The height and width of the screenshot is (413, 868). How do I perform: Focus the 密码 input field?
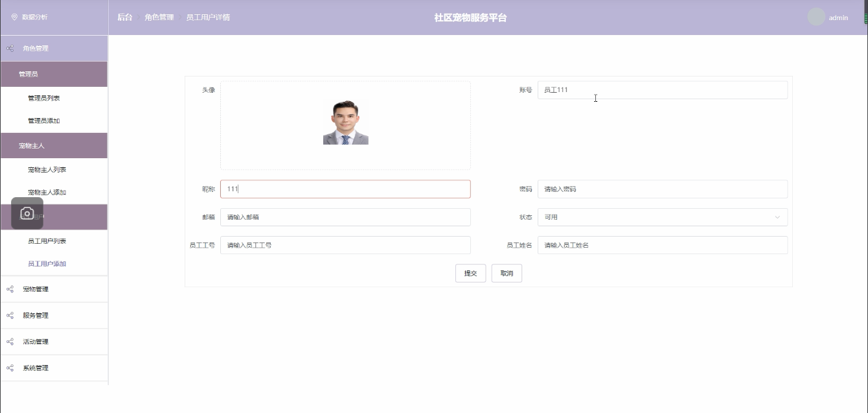[x=663, y=189]
